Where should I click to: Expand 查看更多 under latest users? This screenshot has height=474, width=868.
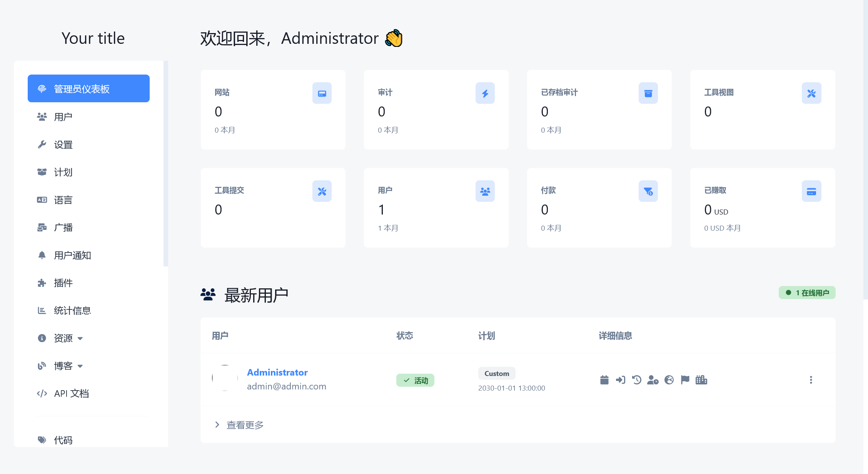point(245,425)
